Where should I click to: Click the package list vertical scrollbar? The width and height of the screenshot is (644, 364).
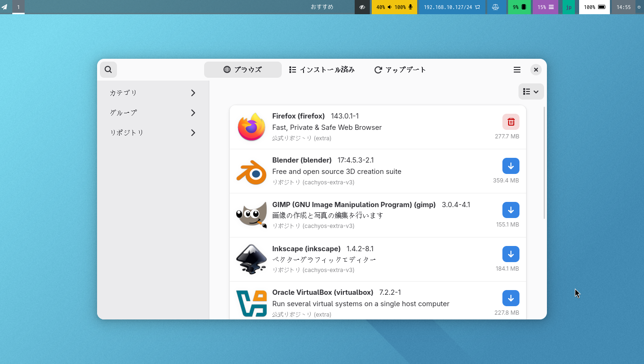544,163
